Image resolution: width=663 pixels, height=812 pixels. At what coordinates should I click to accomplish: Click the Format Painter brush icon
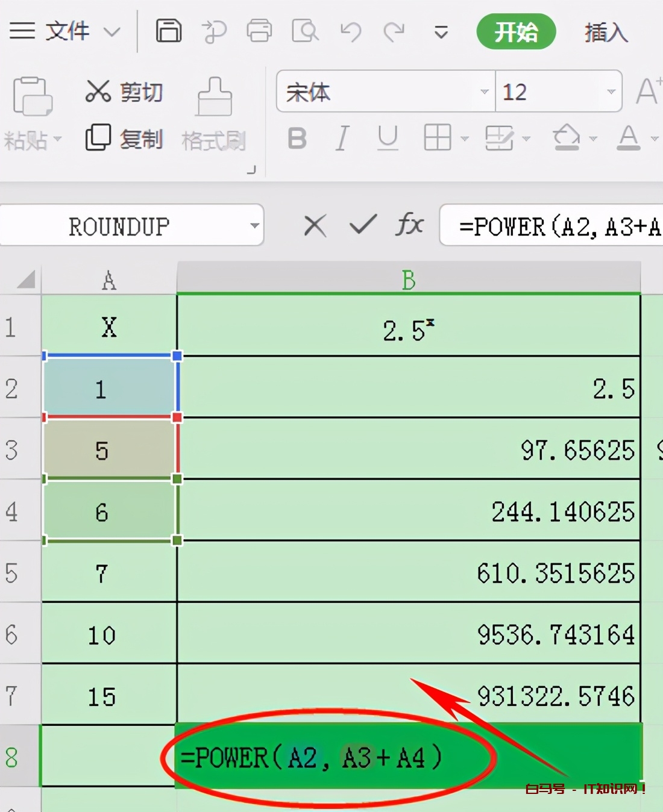(x=214, y=96)
